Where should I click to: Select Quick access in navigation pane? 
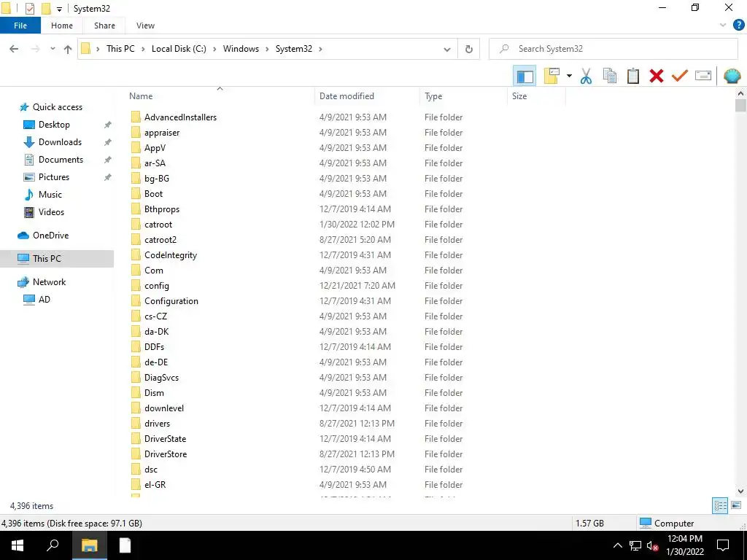point(57,107)
